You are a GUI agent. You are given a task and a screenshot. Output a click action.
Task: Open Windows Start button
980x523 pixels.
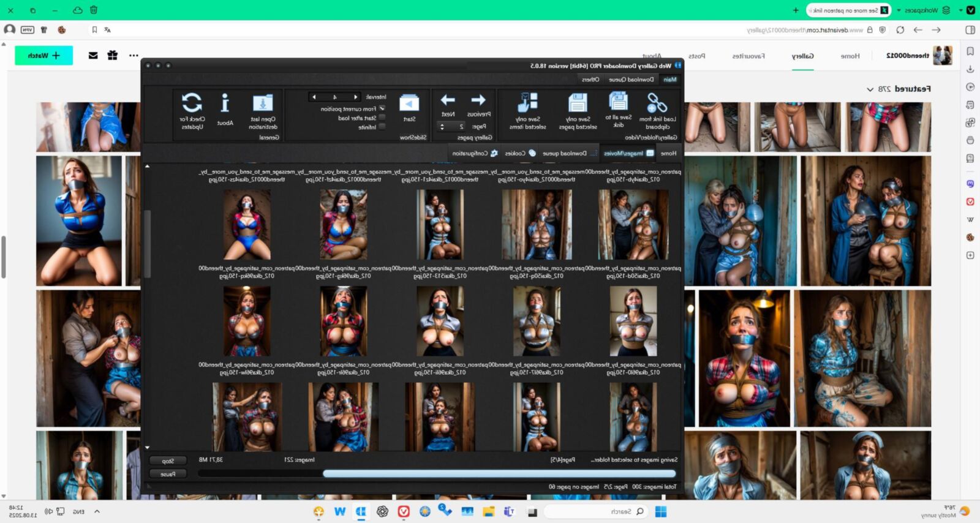point(660,511)
